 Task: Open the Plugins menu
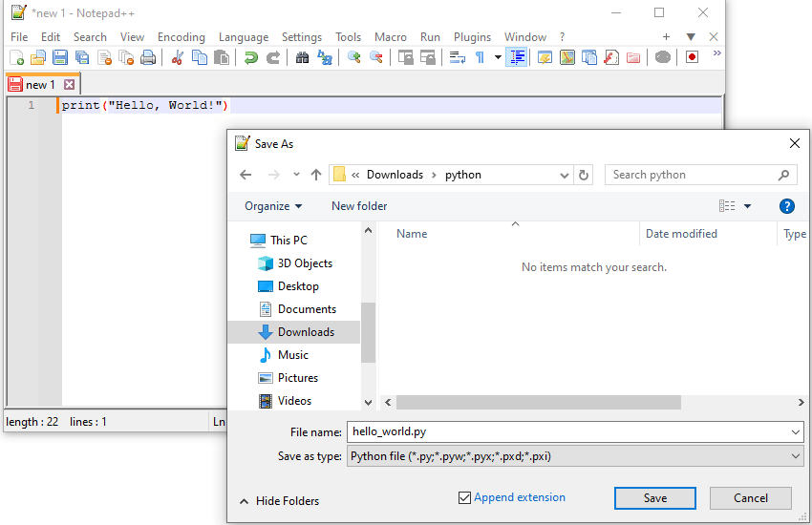472,37
